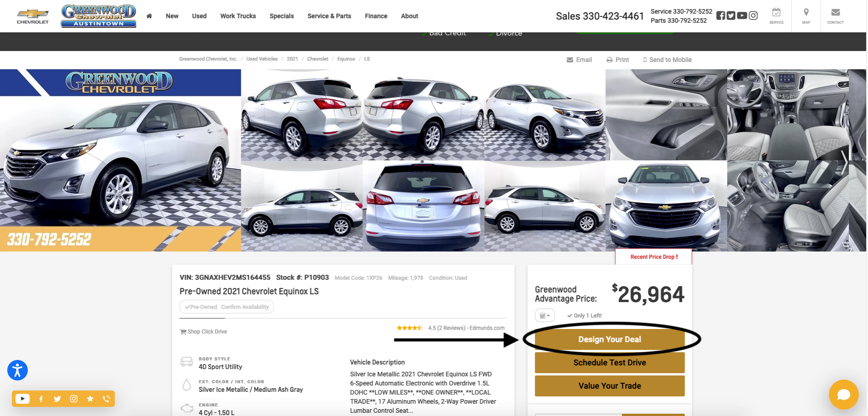
Task: Click YouTube icon in bottom social bar
Action: pos(22,399)
